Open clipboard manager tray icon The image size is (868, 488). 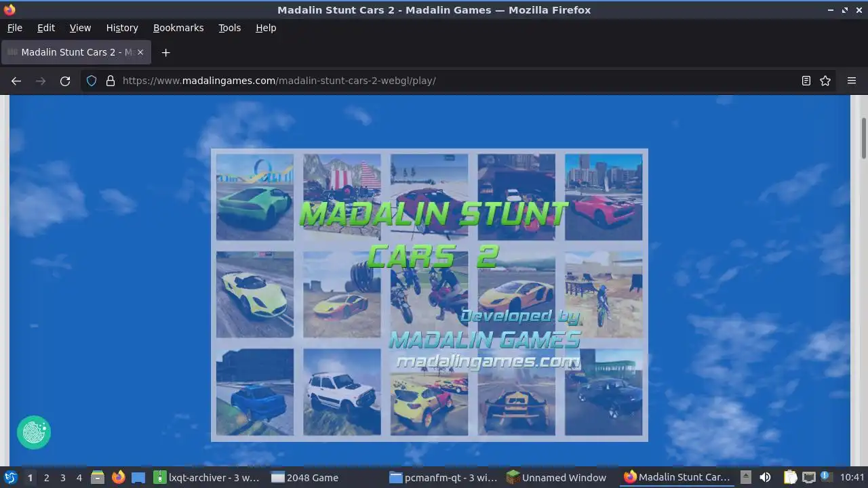click(791, 477)
